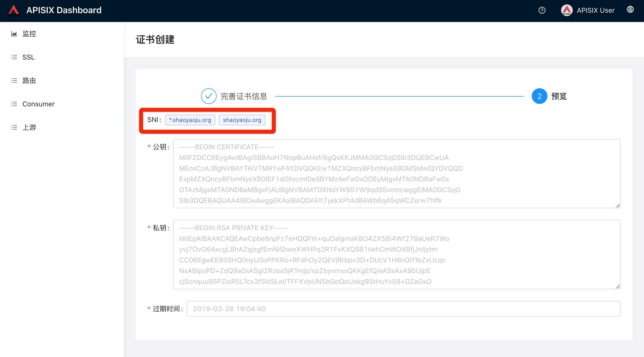Image resolution: width=644 pixels, height=357 pixels.
Task: Select the Consumer sidebar icon
Action: [x=14, y=104]
